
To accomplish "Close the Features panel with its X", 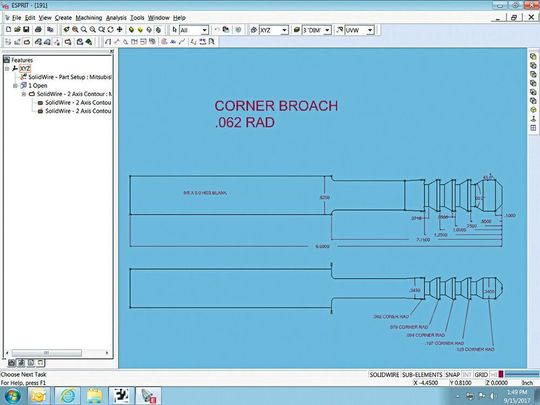I will pyautogui.click(x=112, y=51).
